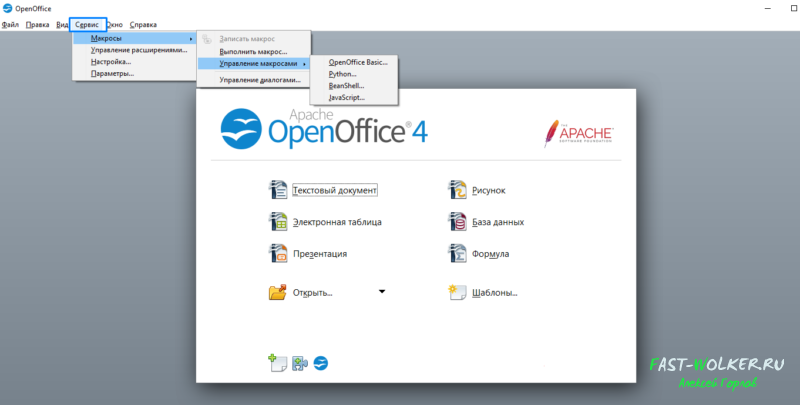Click the Formula (Формула) icon
800x405 pixels.
[x=457, y=254]
